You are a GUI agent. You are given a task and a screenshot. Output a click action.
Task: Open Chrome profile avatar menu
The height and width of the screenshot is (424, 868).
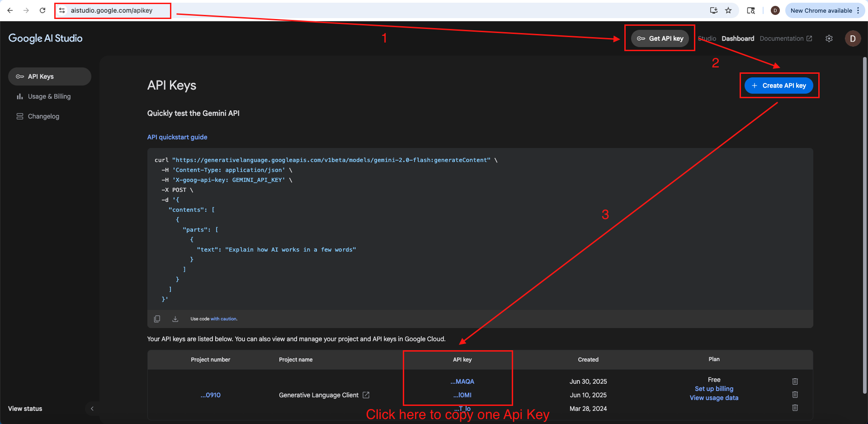click(775, 10)
